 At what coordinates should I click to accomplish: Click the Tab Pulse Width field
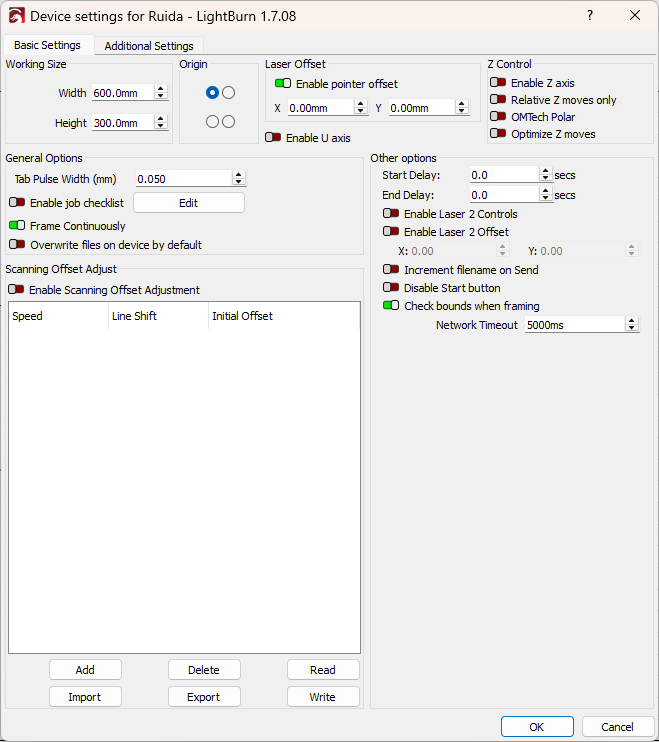click(x=184, y=179)
